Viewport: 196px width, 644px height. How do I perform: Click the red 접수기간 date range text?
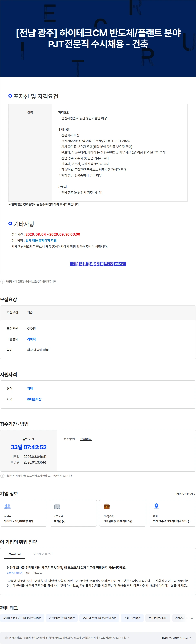(x=53, y=234)
